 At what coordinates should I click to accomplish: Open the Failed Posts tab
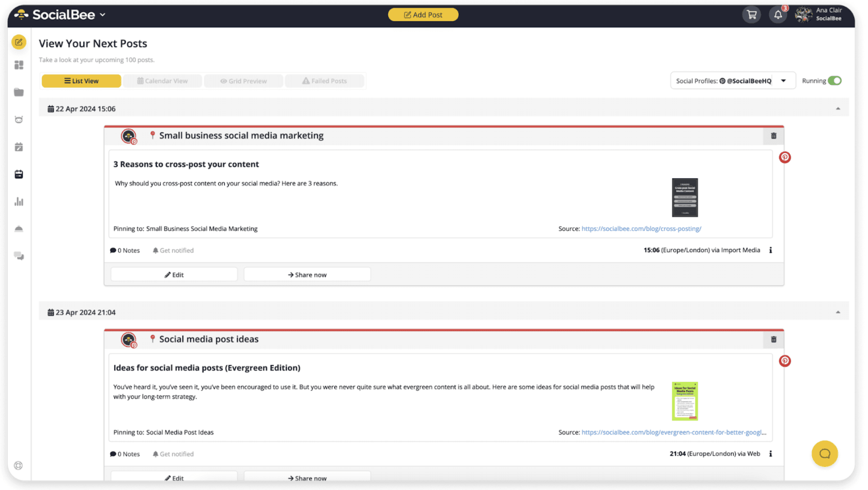[325, 81]
